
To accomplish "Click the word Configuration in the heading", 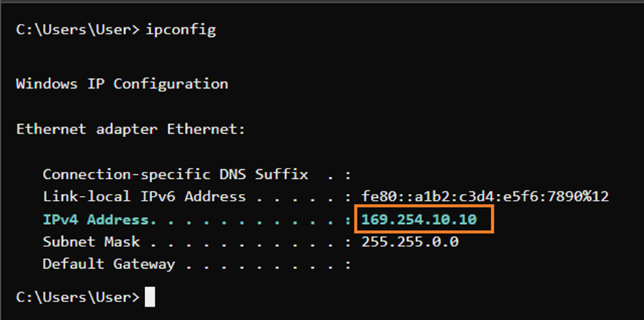I will (x=171, y=84).
